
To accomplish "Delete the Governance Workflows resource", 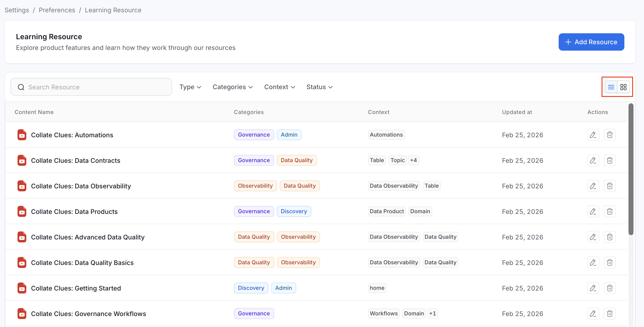I will click(x=610, y=314).
